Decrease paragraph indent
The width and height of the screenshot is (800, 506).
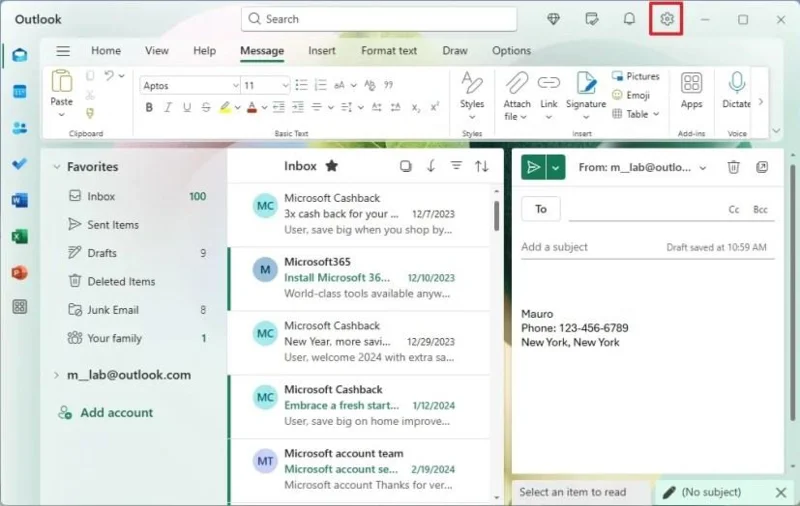(x=279, y=107)
